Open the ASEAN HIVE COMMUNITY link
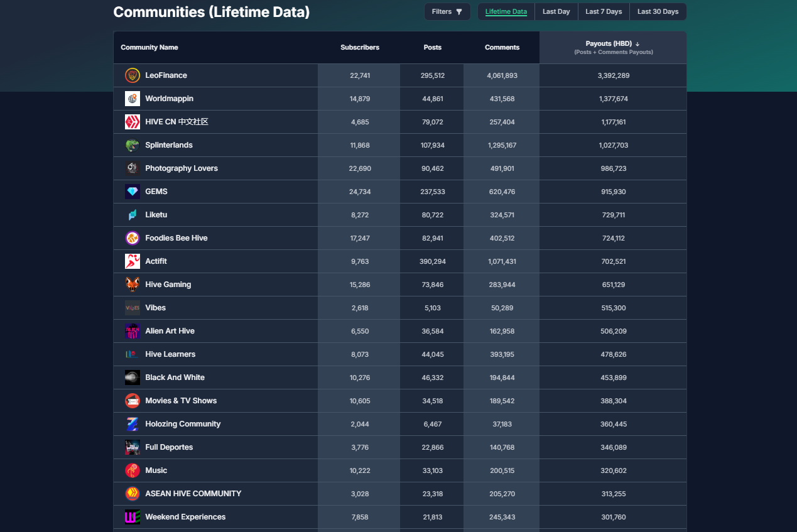 193,494
